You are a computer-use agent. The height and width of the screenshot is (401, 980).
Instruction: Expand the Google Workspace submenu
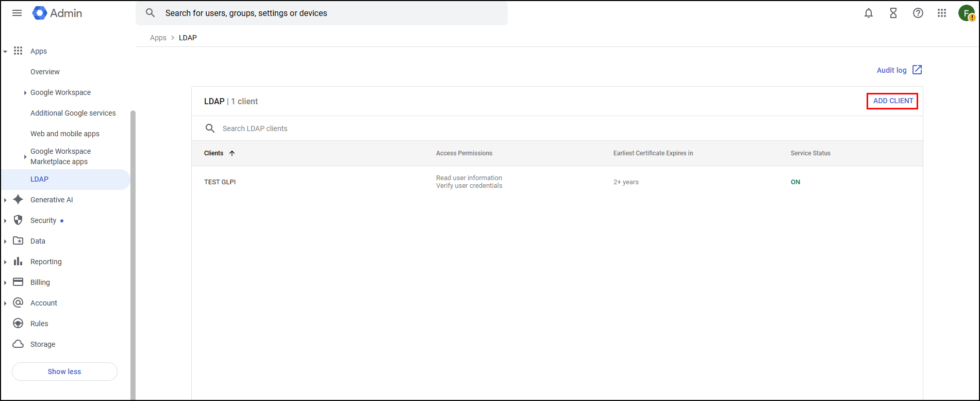(25, 93)
